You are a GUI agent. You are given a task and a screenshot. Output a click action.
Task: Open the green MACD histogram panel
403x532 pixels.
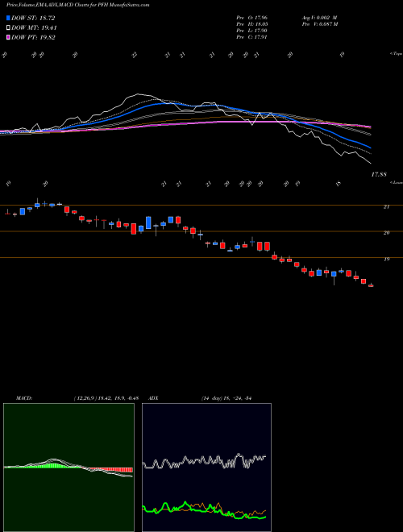[x=69, y=468]
